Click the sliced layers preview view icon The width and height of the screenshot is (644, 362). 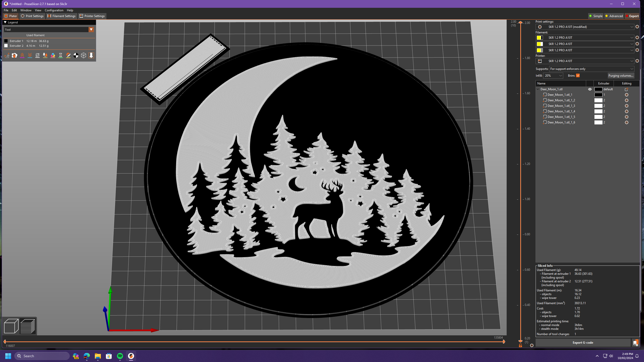pos(28,326)
